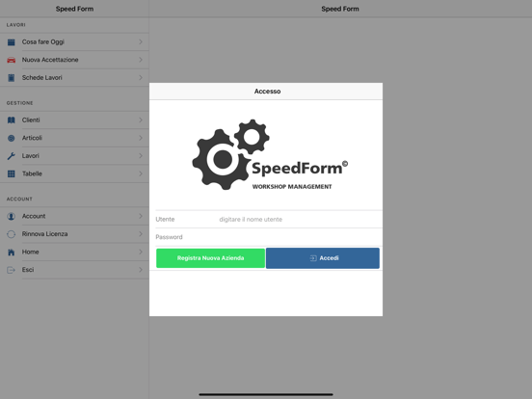Image resolution: width=532 pixels, height=399 pixels.
Task: Click the WORKSHOP MANAGEMENT tagline
Action: click(292, 187)
